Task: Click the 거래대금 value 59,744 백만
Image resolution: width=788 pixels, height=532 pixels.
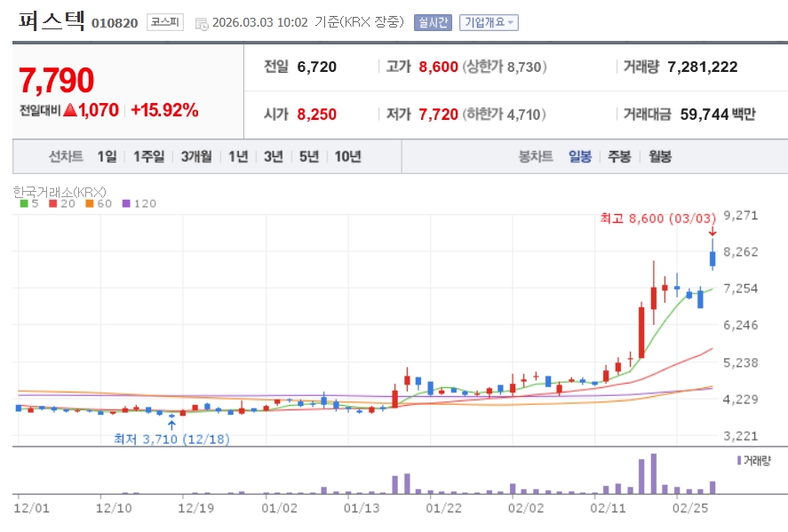Action: click(x=718, y=115)
